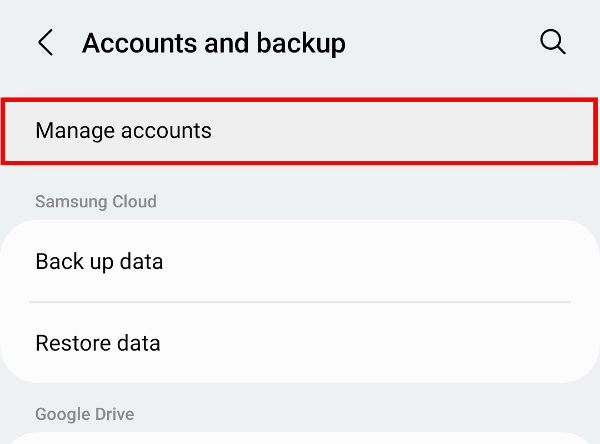Viewport: 600px width, 444px height.
Task: Tap the back arrow icon
Action: (45, 43)
